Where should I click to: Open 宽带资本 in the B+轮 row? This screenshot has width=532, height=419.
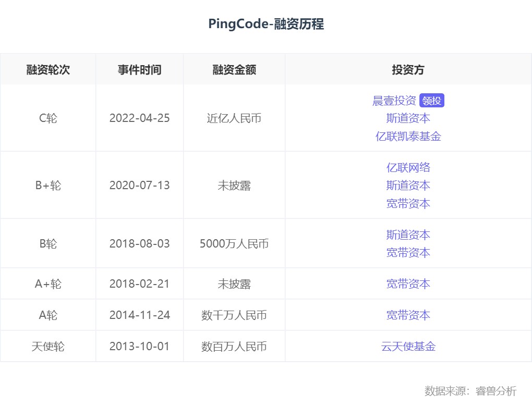[x=408, y=203]
